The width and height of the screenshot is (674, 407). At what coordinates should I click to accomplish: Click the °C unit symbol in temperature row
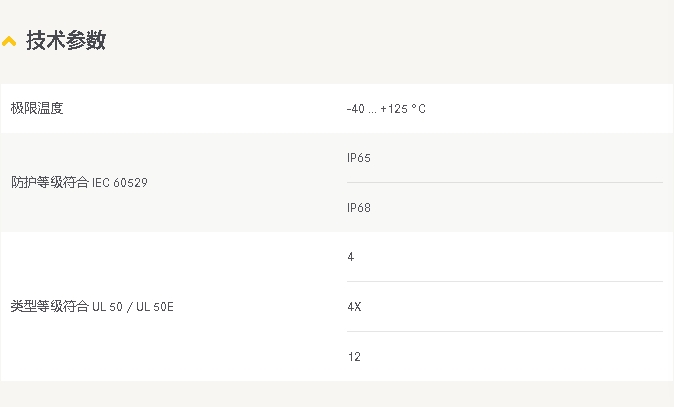coord(419,109)
